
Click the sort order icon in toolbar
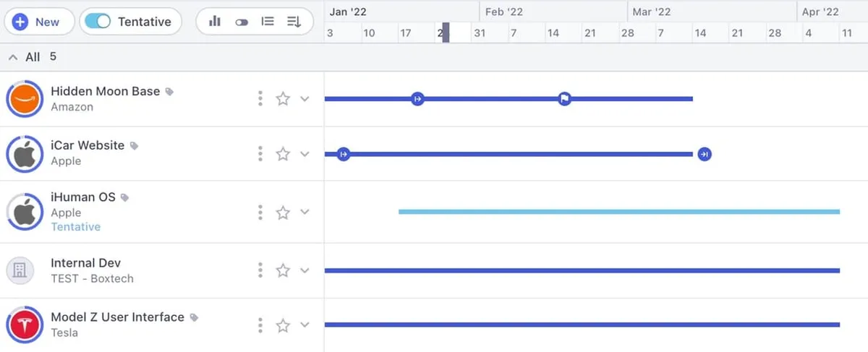294,22
